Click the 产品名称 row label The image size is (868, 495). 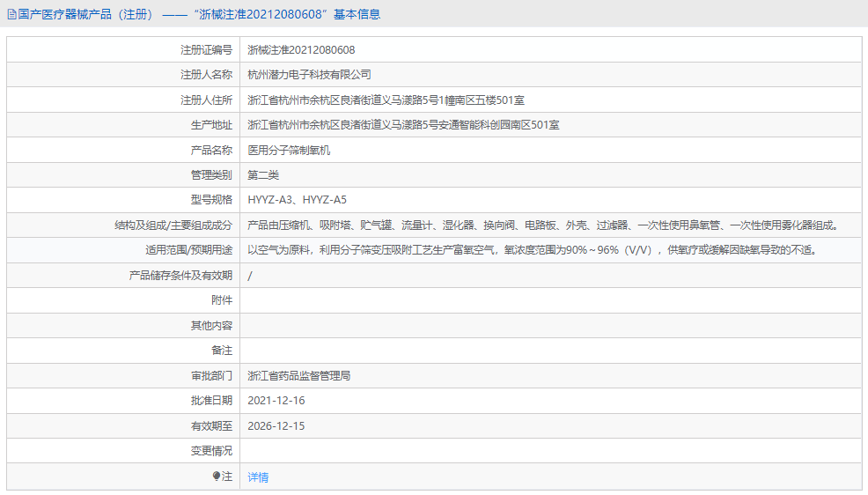(x=211, y=150)
